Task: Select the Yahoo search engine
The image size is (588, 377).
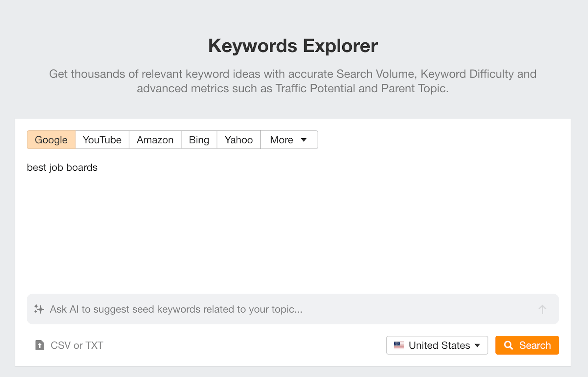Action: coord(239,140)
